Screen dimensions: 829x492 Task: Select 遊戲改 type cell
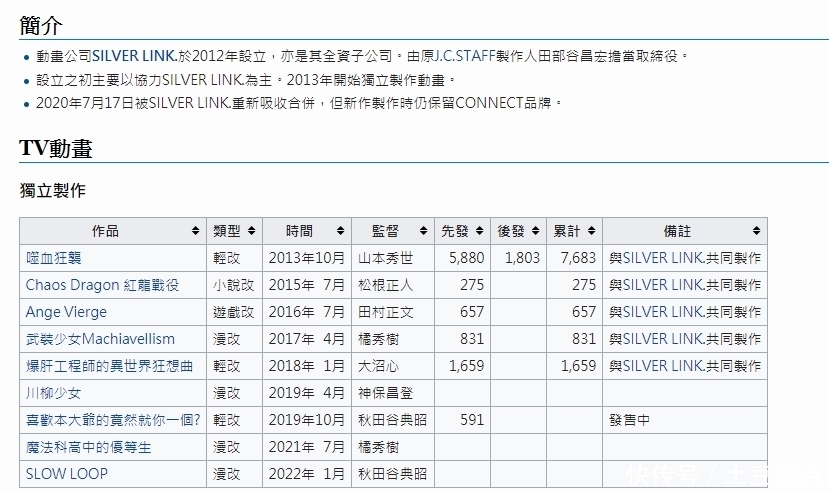(234, 312)
